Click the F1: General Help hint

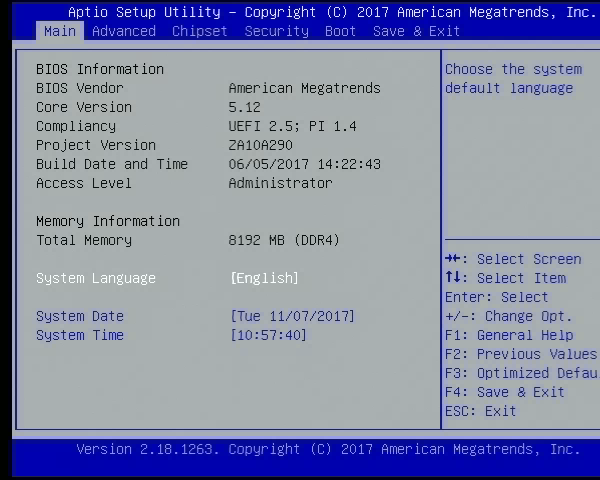pyautogui.click(x=509, y=335)
